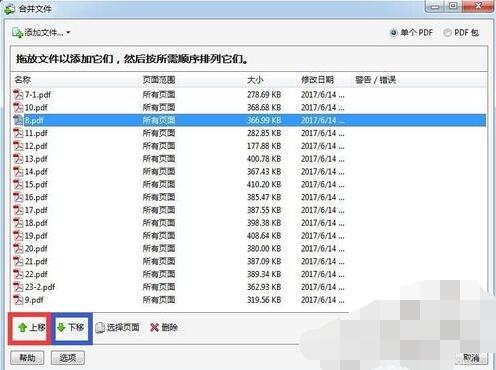496x370 pixels.
Task: Select the 14.pdf file row
Action: coord(249,172)
